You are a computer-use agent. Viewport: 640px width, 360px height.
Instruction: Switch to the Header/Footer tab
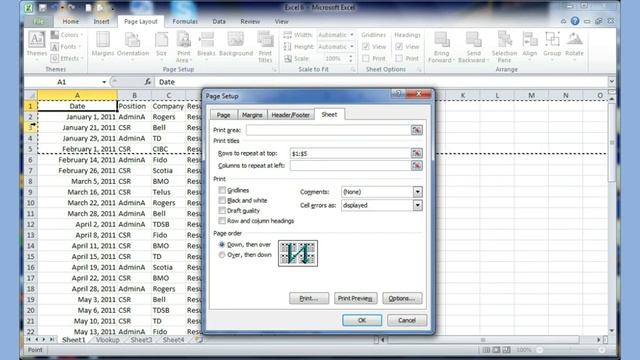(291, 115)
